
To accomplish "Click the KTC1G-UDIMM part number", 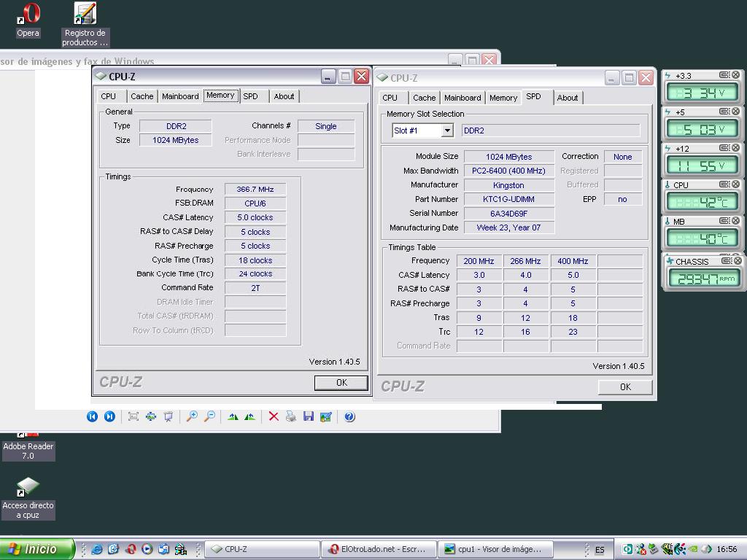I will click(508, 199).
